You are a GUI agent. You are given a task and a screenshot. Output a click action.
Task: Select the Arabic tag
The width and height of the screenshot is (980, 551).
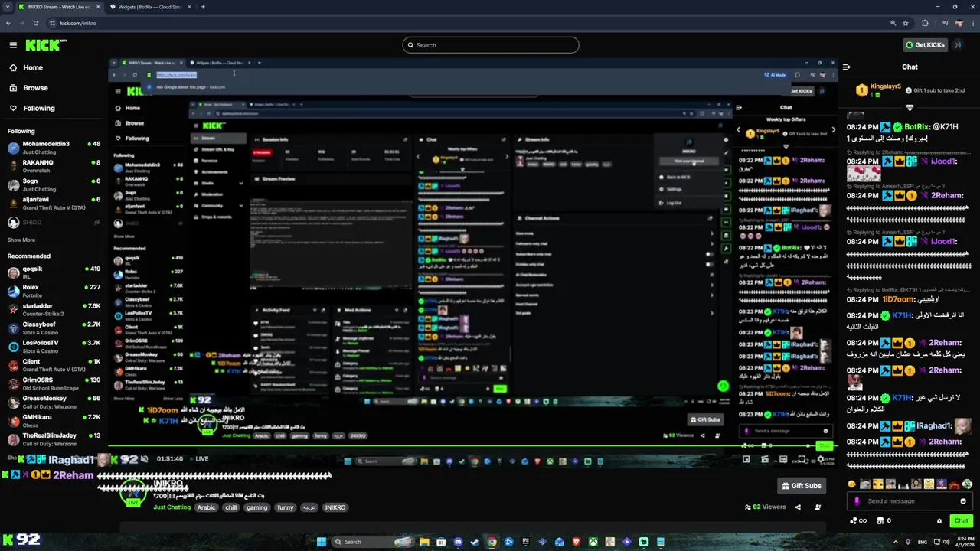coord(207,507)
